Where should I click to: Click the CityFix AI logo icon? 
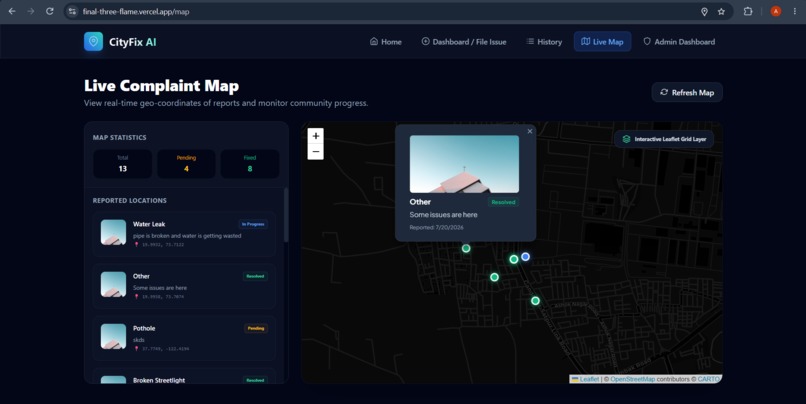coord(93,42)
